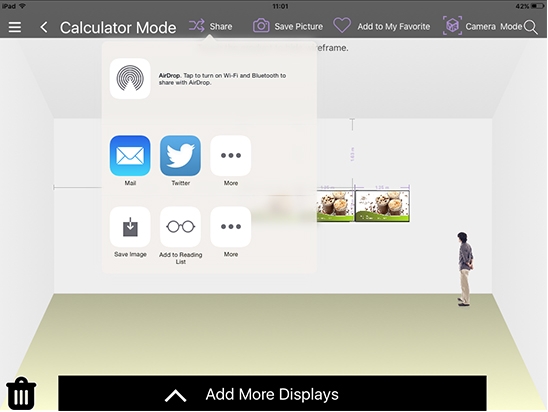This screenshot has width=548, height=412.
Task: Click the Add More Displays bar
Action: 272,393
